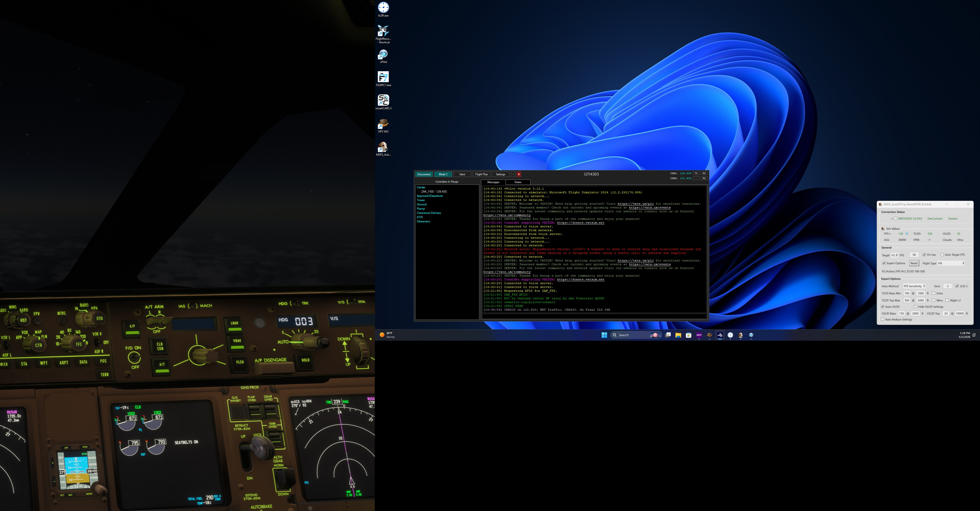
Task: Click the vPilot message input field
Action: click(x=594, y=316)
